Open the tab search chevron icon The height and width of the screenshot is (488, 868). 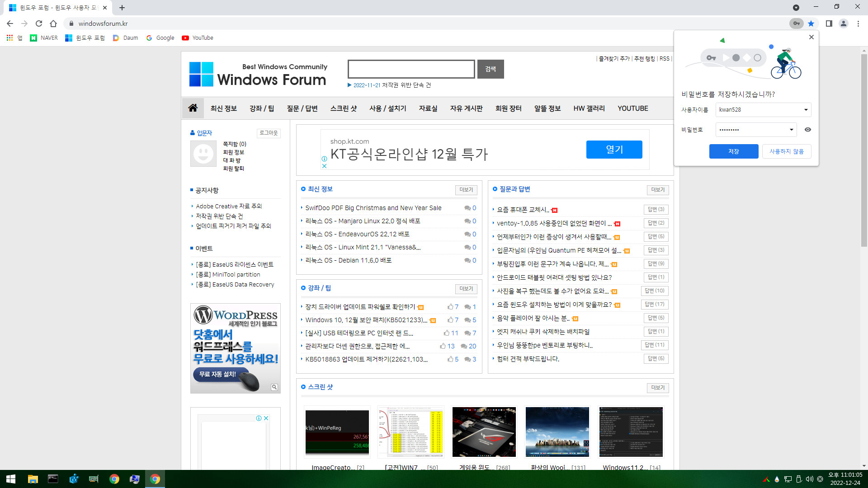(796, 8)
